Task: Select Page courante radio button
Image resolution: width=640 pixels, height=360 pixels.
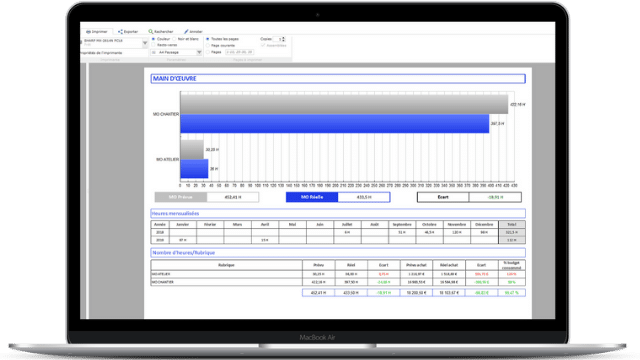Action: [207, 45]
